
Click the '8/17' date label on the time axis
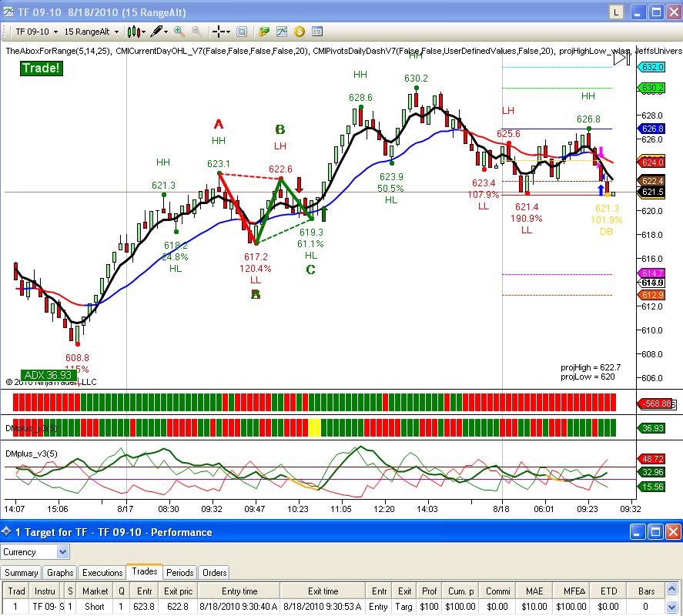click(x=126, y=509)
